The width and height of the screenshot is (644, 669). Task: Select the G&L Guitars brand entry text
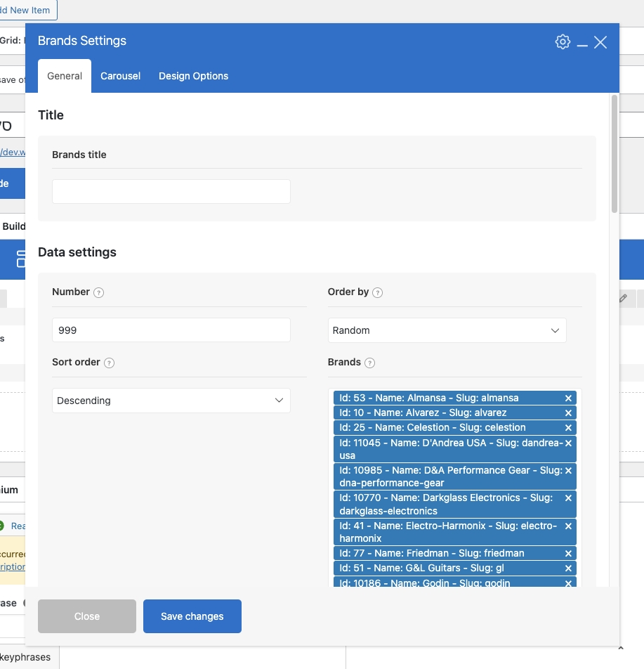tap(422, 569)
